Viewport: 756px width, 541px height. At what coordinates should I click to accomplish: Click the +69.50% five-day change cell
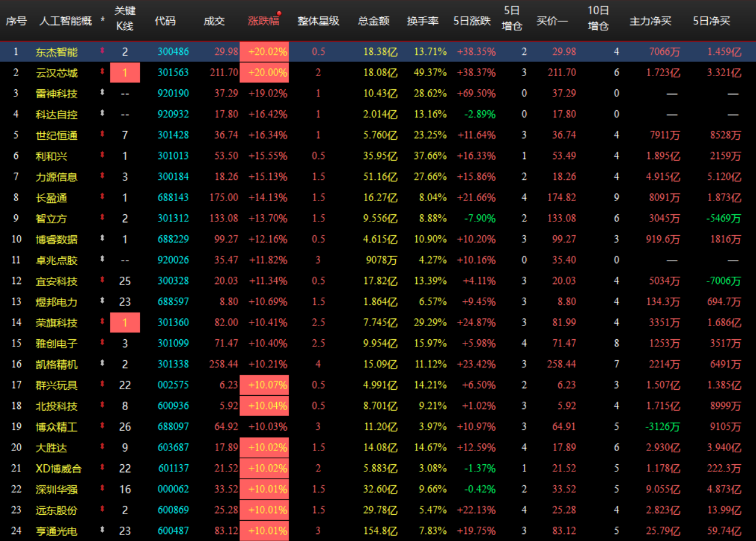click(476, 93)
